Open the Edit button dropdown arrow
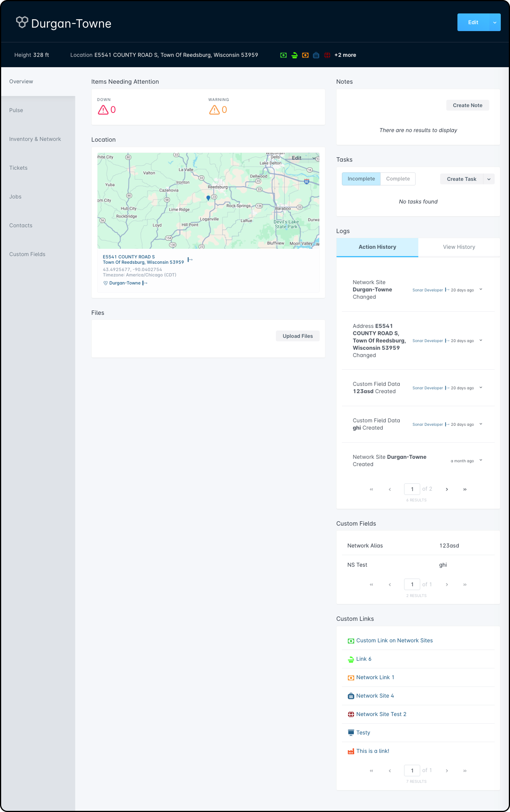 pos(495,23)
